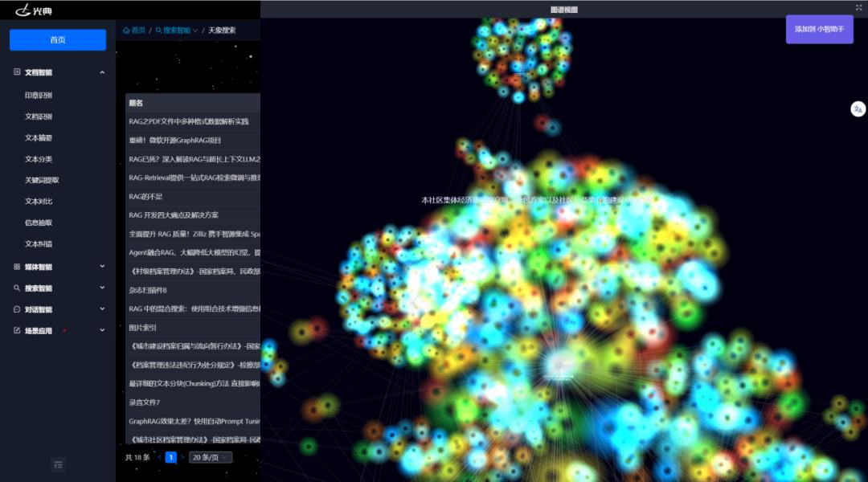
Task: Select row 《城市社区档案管理办法》
Action: [193, 439]
